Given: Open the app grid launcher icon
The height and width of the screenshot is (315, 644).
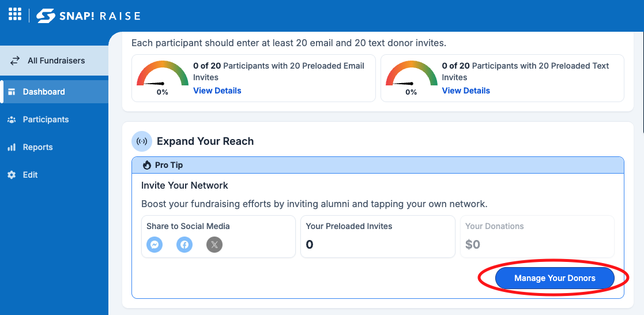Looking at the screenshot, I should pyautogui.click(x=15, y=14).
